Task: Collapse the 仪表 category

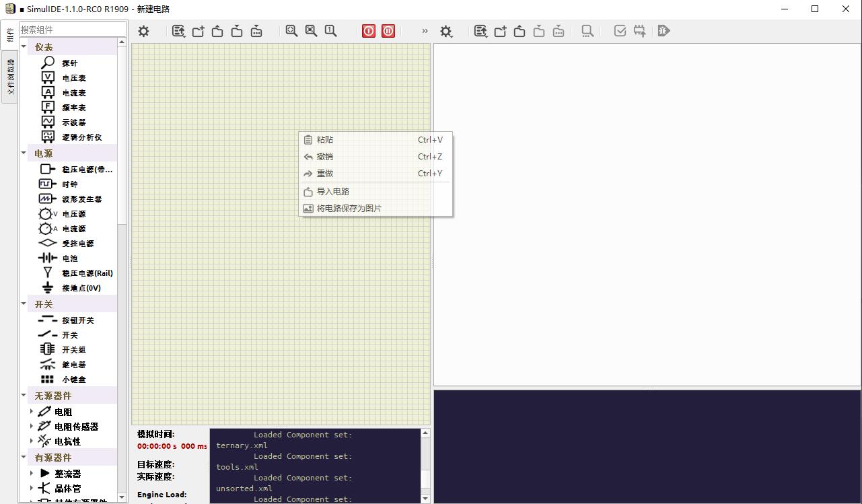Action: click(x=24, y=47)
